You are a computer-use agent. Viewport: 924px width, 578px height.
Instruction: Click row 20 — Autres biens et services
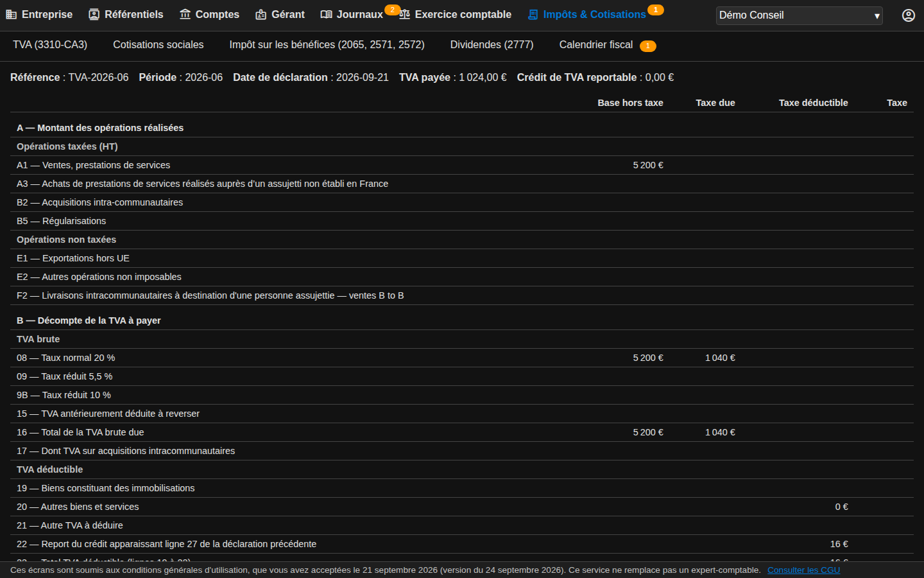(462, 507)
